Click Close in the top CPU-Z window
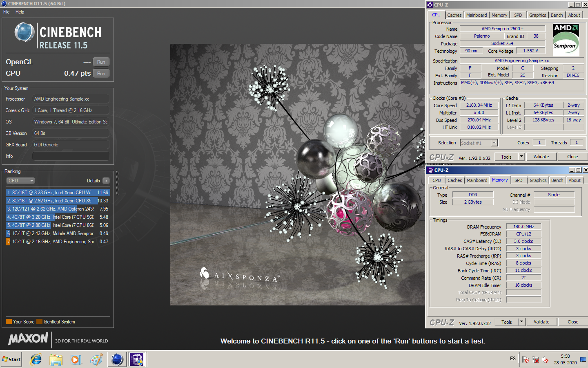This screenshot has width=588, height=368. coord(572,157)
